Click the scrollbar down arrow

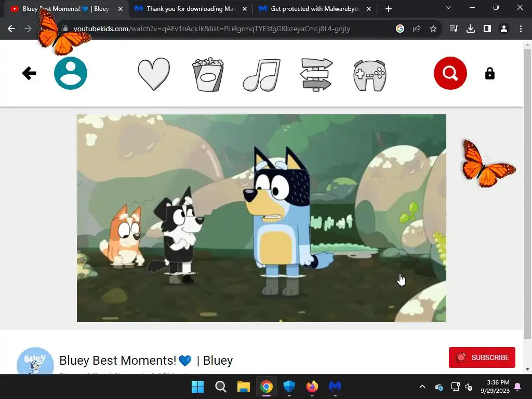pos(527,369)
